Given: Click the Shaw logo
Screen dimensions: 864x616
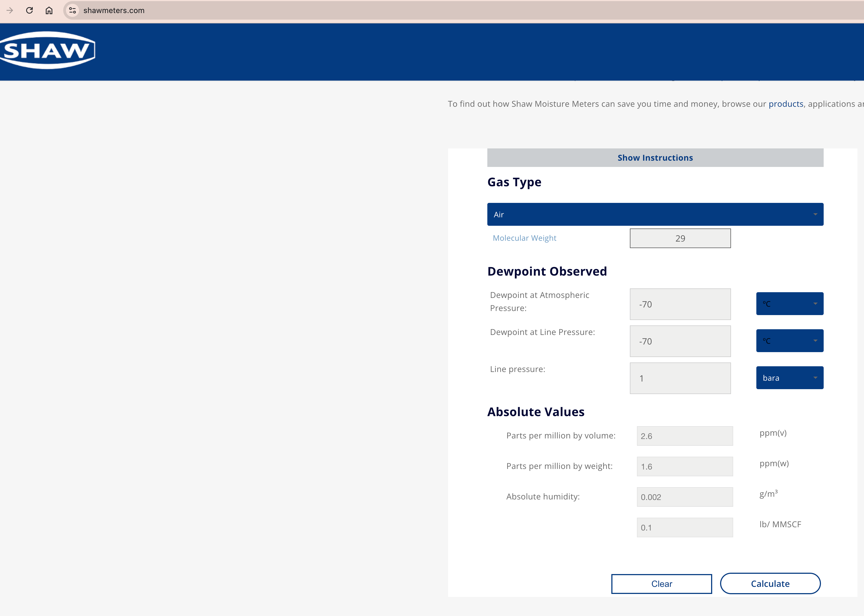Looking at the screenshot, I should click(47, 50).
